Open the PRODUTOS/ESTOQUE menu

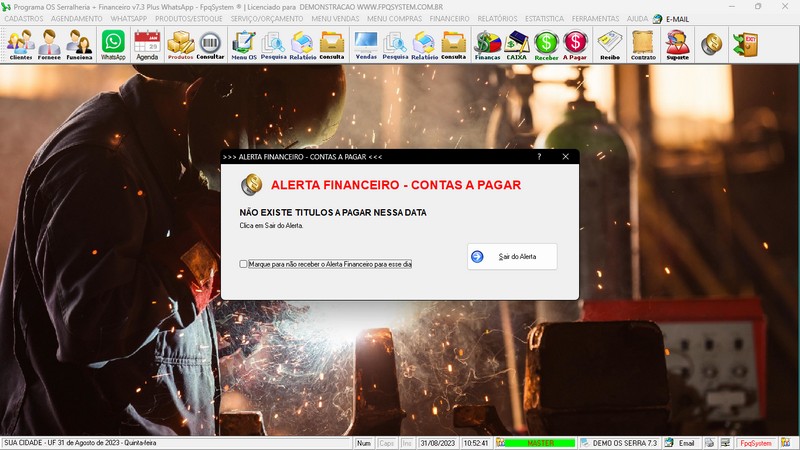pos(189,18)
